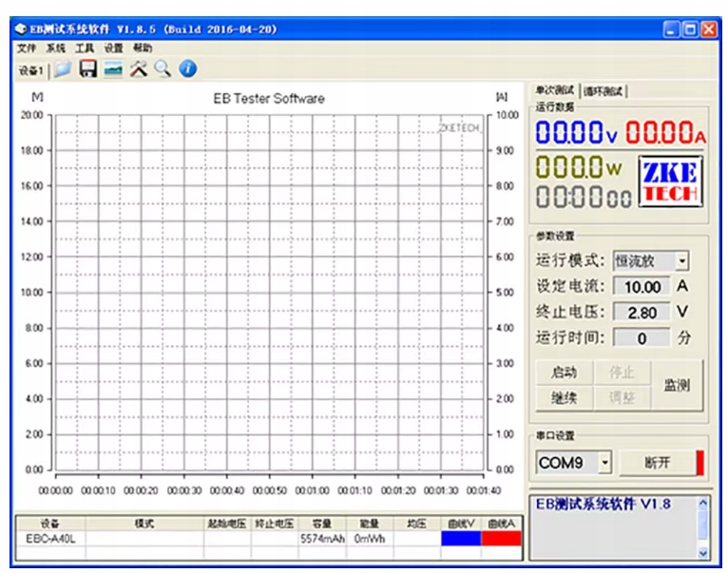728x573 pixels.
Task: Click the 设定电流 input field
Action: coord(642,287)
